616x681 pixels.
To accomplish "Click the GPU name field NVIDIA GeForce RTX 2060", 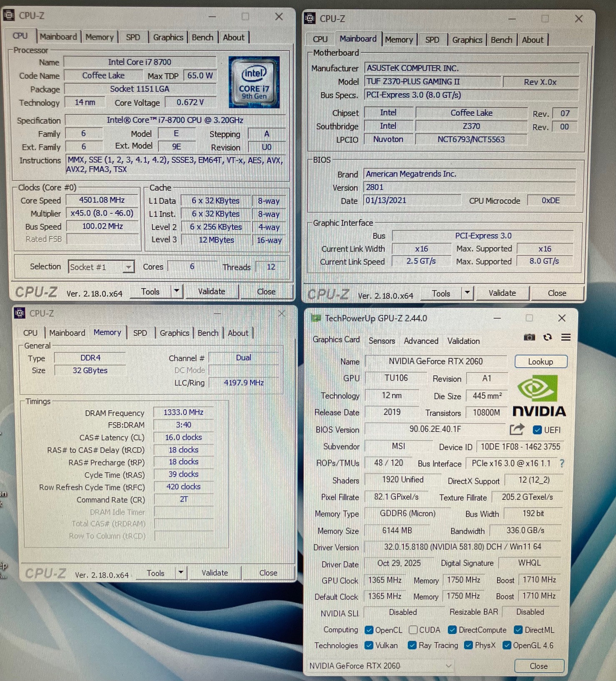I will (x=436, y=361).
